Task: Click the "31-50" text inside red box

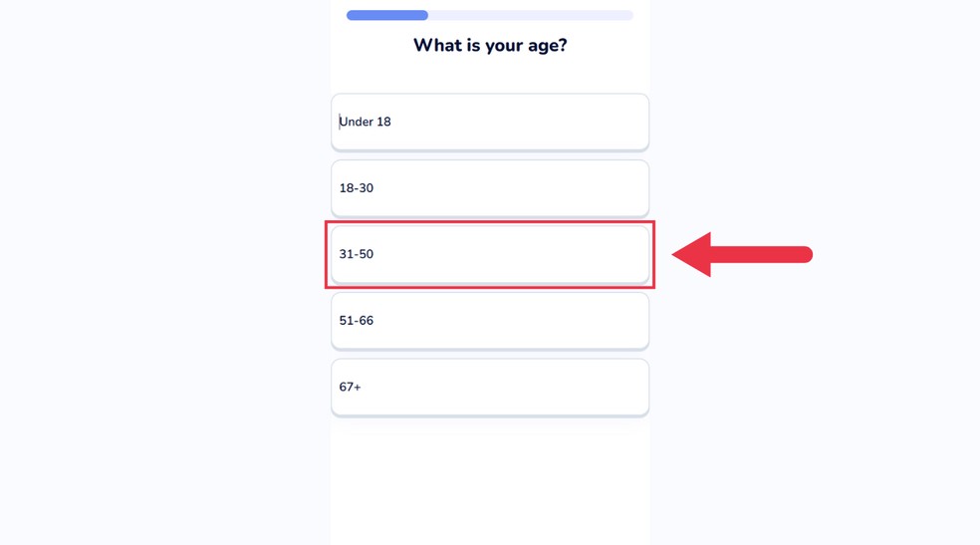Action: click(x=357, y=254)
